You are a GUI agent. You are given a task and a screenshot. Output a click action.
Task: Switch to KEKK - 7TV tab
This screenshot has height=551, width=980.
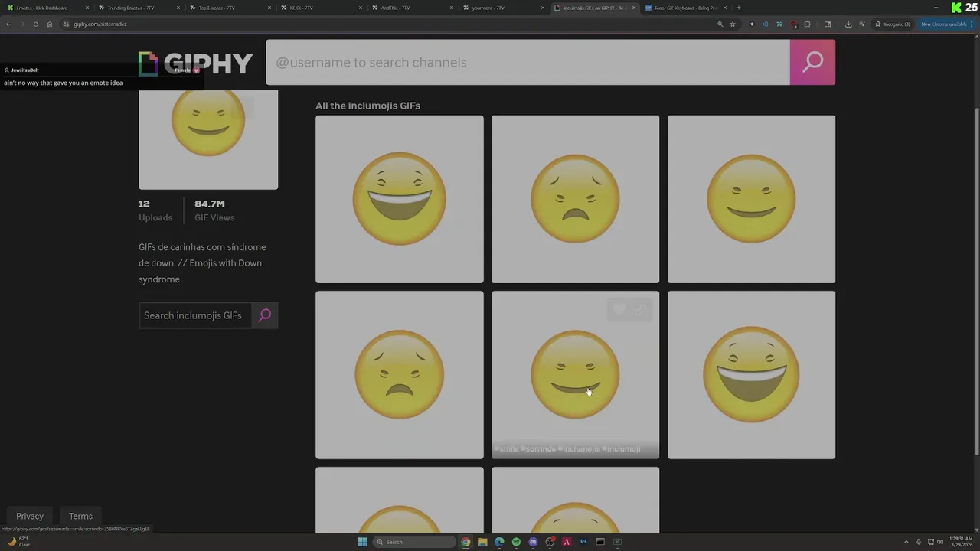coord(321,8)
